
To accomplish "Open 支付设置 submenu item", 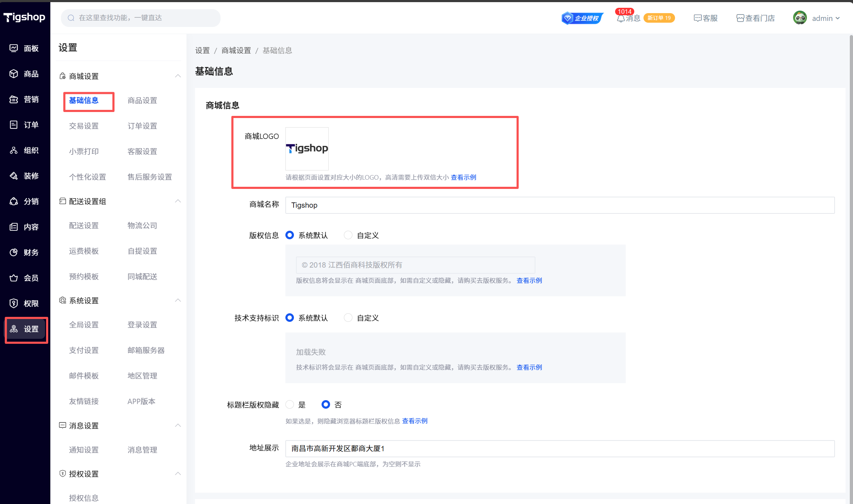I will (84, 350).
